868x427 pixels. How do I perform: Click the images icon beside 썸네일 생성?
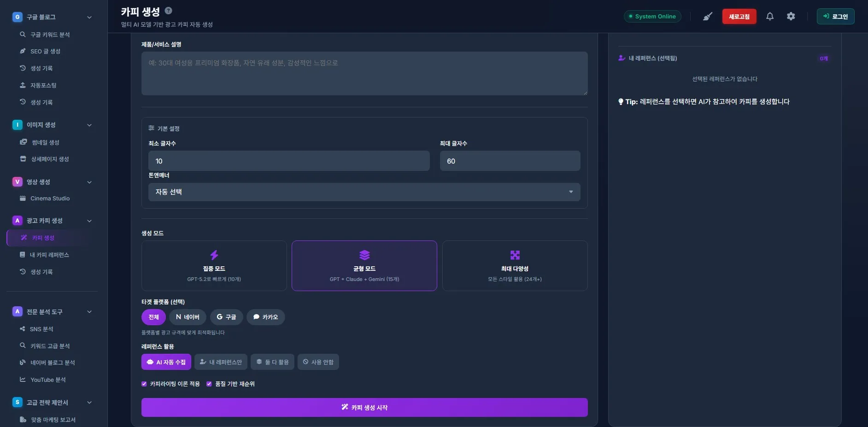(23, 142)
